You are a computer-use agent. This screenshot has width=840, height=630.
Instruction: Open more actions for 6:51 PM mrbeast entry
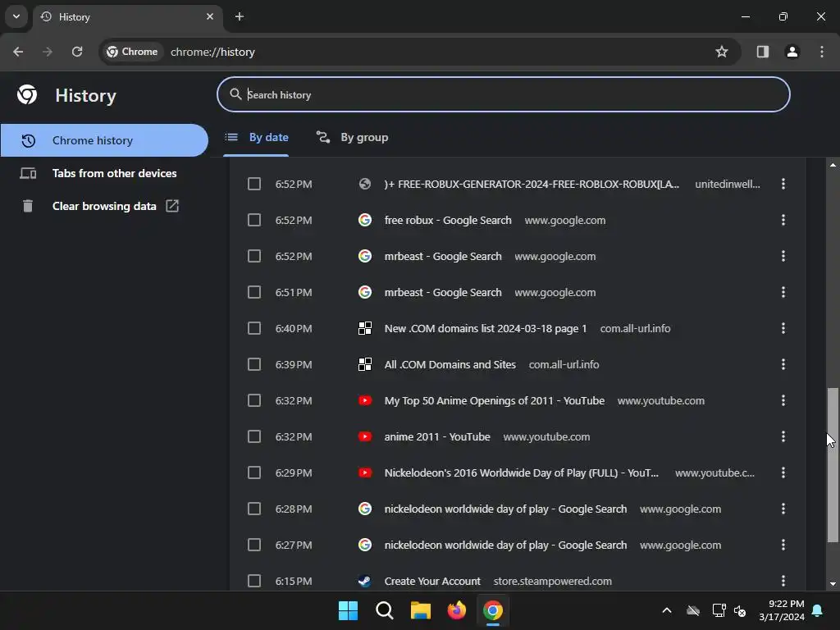783,293
